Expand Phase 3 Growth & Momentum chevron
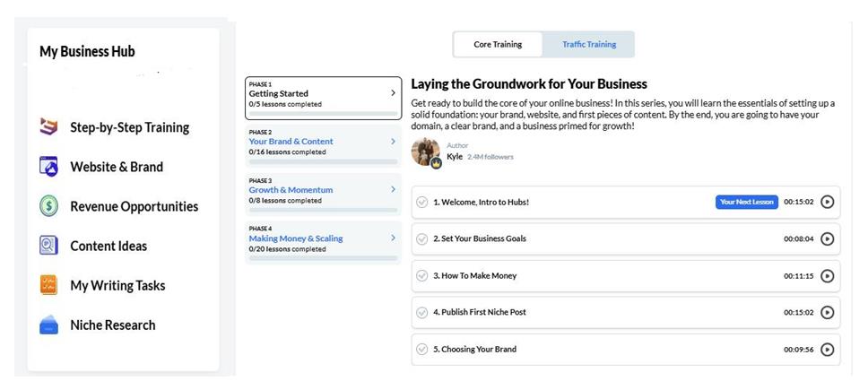Viewport: 868px width, 381px height. [x=393, y=189]
